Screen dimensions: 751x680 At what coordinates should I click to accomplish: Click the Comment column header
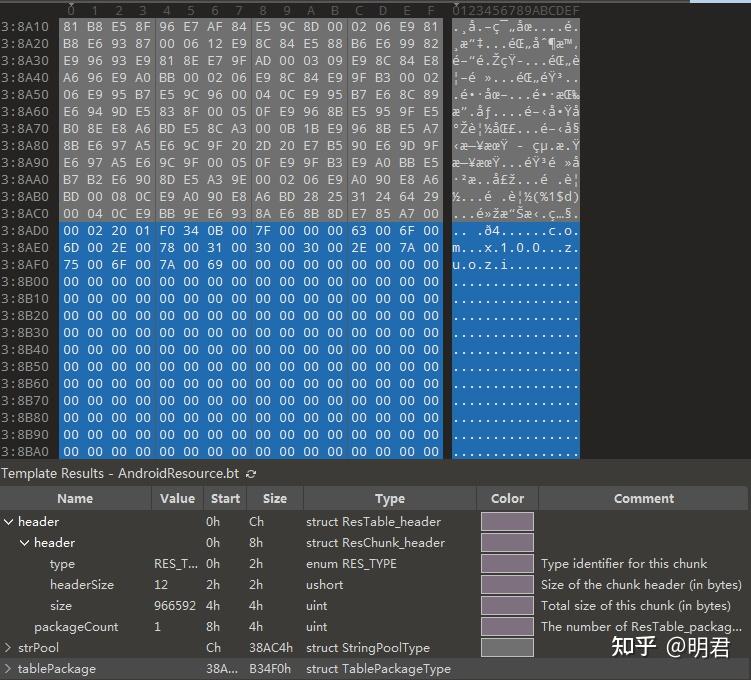point(644,499)
